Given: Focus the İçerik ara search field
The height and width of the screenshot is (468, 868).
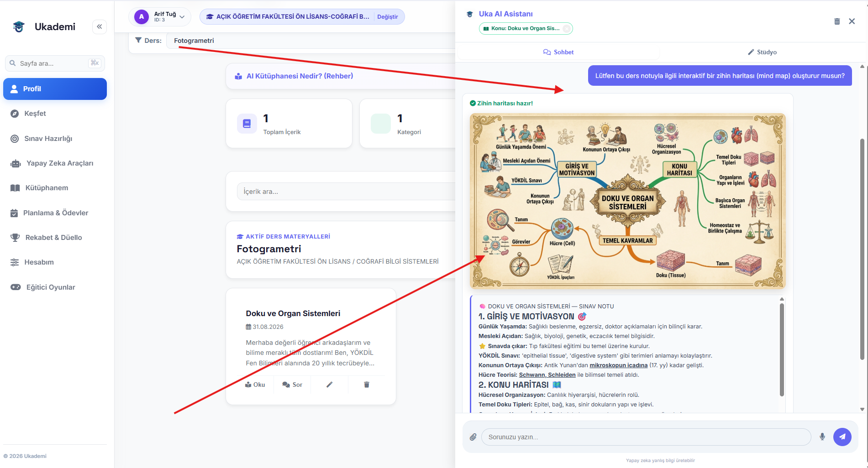Looking at the screenshot, I should (x=346, y=192).
